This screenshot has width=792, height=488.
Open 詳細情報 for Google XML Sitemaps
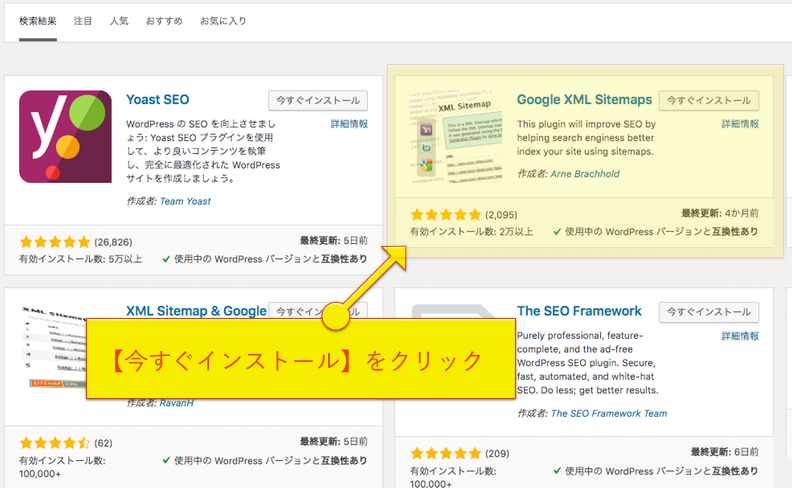click(x=740, y=124)
